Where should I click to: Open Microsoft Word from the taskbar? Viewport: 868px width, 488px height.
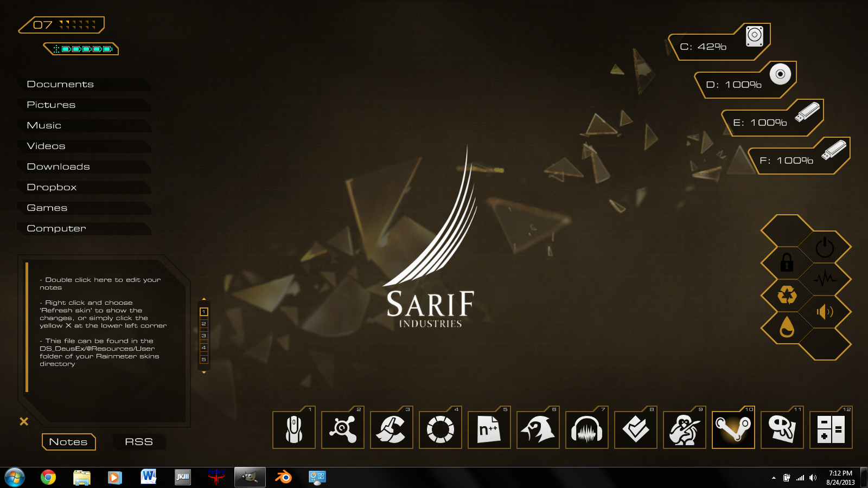click(148, 477)
